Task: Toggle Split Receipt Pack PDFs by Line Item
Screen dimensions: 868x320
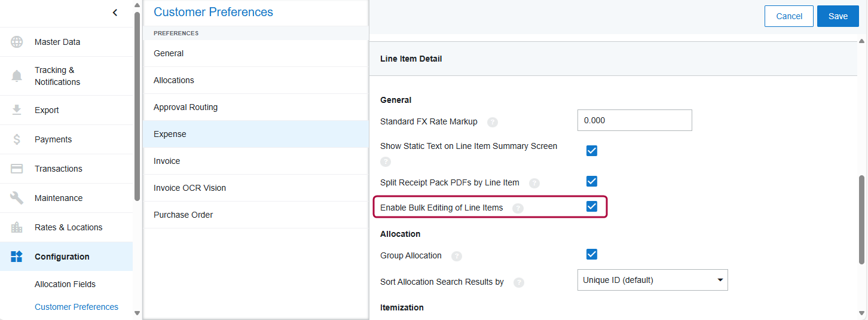Action: tap(591, 181)
